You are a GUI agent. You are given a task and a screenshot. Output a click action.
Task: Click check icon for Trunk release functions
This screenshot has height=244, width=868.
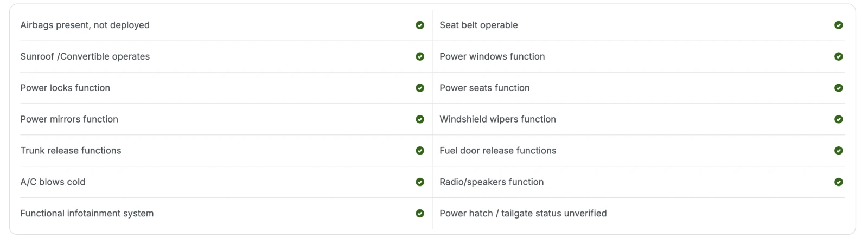pos(420,151)
